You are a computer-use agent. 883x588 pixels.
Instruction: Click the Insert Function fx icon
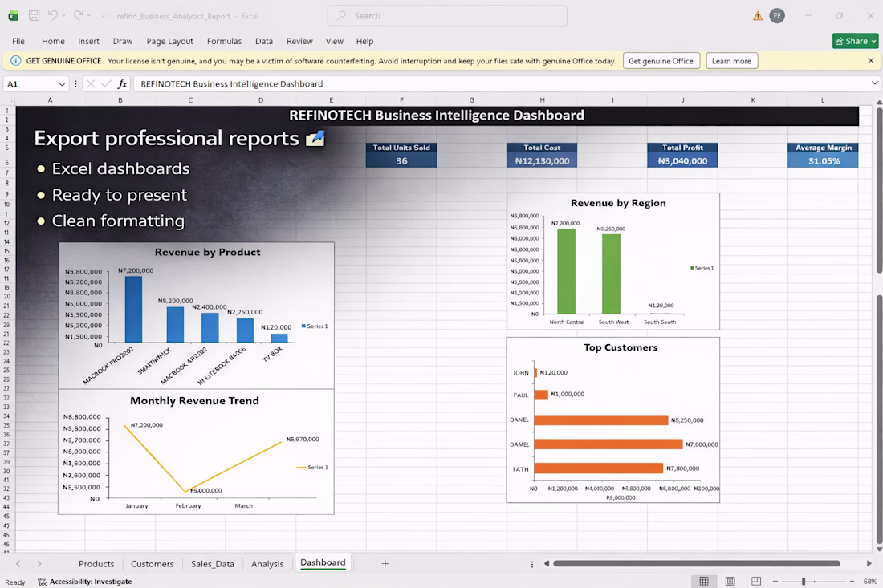(x=122, y=84)
